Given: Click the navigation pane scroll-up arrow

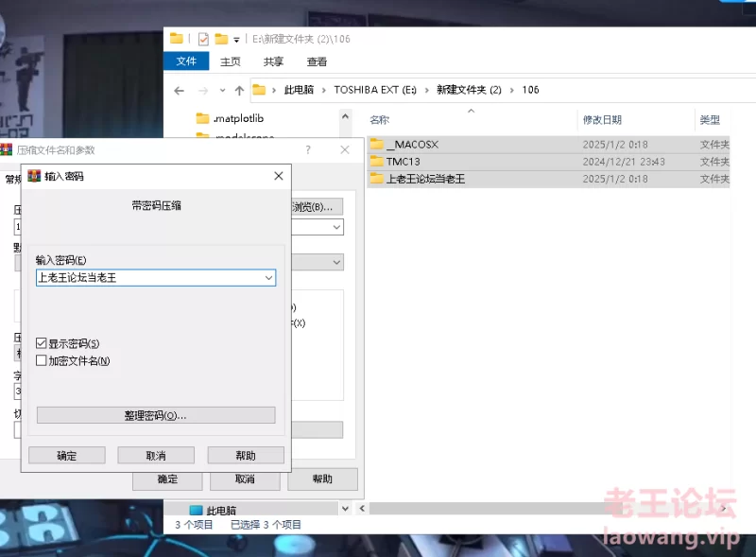Looking at the screenshot, I should coord(345,116).
